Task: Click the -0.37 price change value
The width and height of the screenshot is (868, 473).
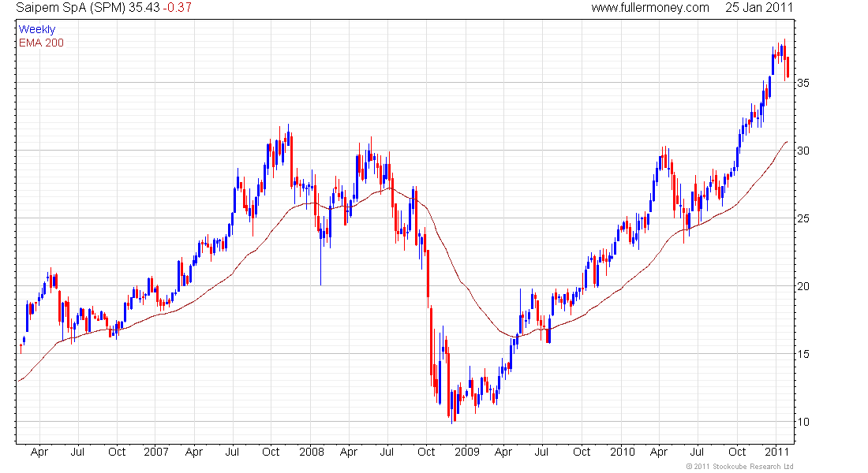Action: click(177, 8)
